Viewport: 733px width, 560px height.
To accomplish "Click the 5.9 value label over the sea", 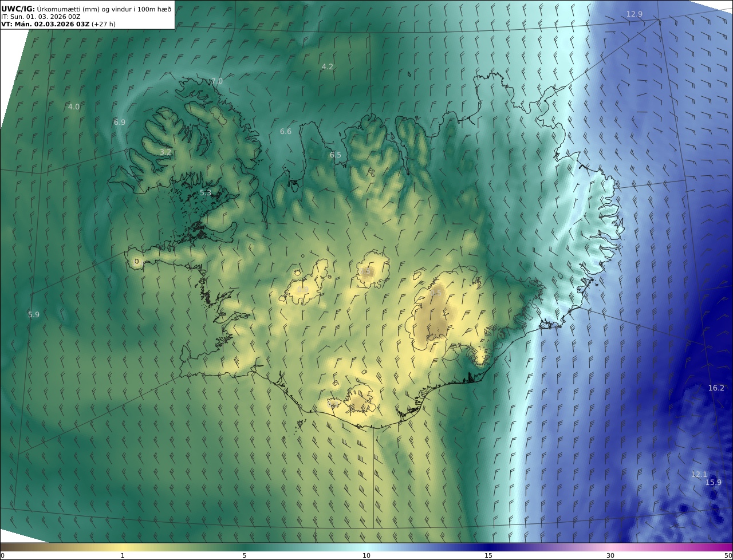I will 34,314.
